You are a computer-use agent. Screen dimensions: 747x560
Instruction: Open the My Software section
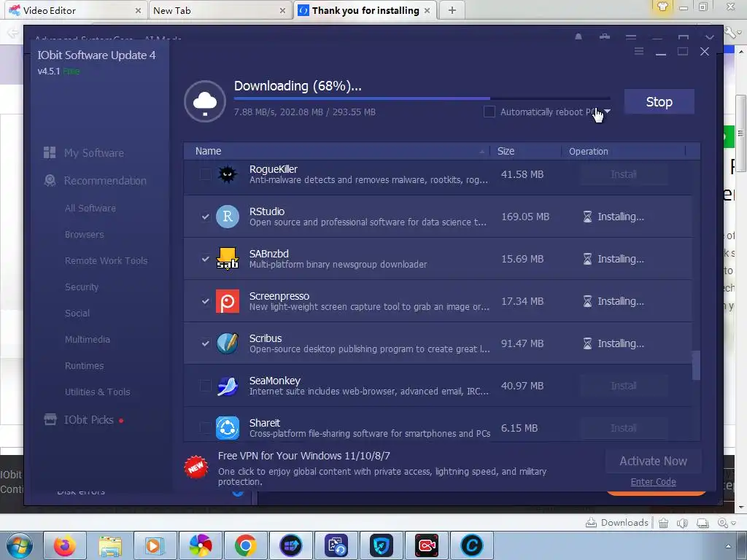pos(94,153)
